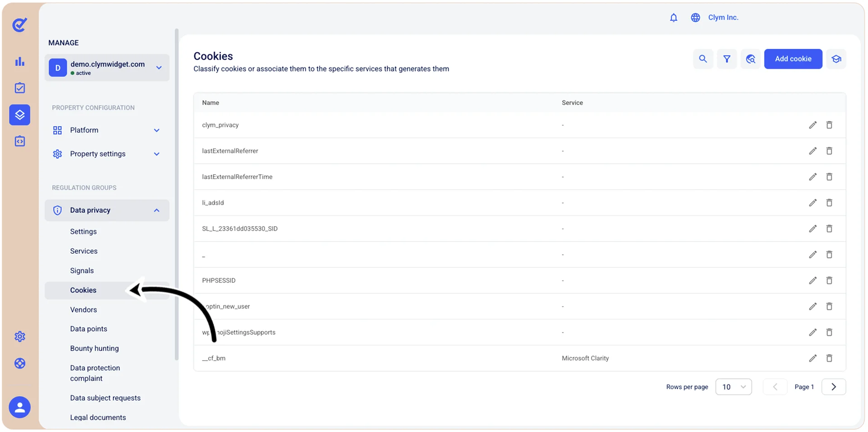Expand Property settings section
Viewport: 868px width, 432px height.
tap(107, 154)
